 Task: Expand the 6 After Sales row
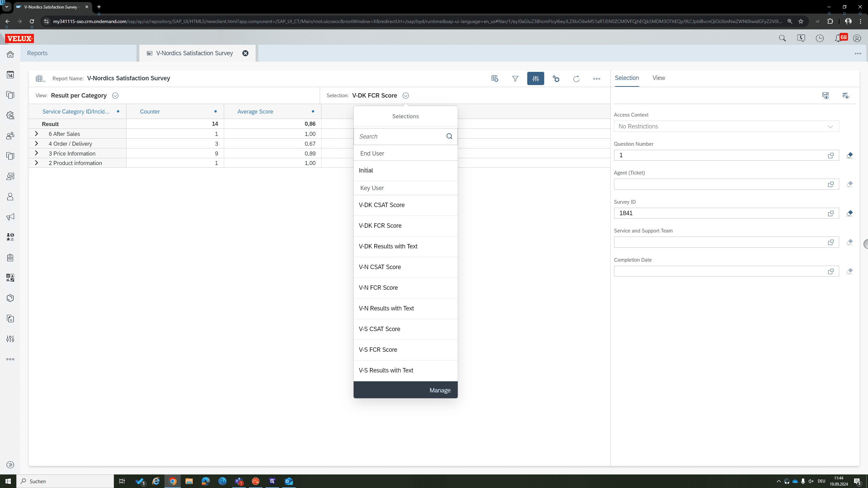coord(36,134)
